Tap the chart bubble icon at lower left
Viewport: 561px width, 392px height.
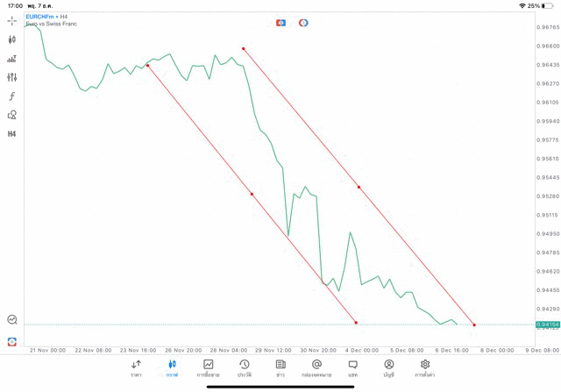(12, 320)
